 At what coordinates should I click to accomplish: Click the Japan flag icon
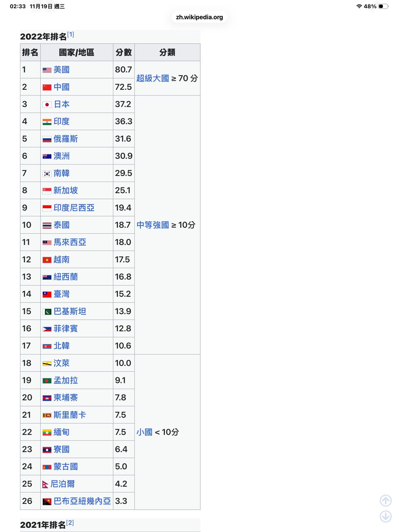click(x=47, y=104)
